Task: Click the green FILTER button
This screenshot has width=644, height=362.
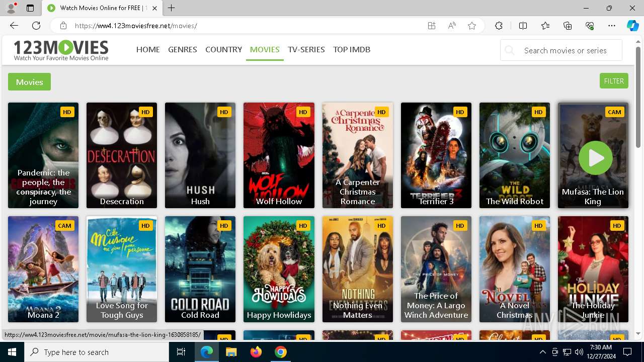Action: click(614, 81)
